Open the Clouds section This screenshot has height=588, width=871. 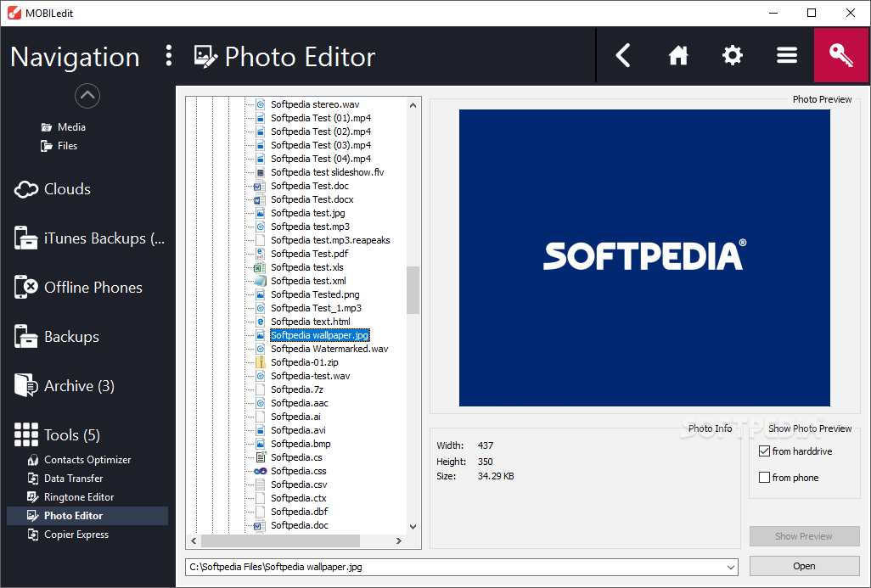pos(67,189)
